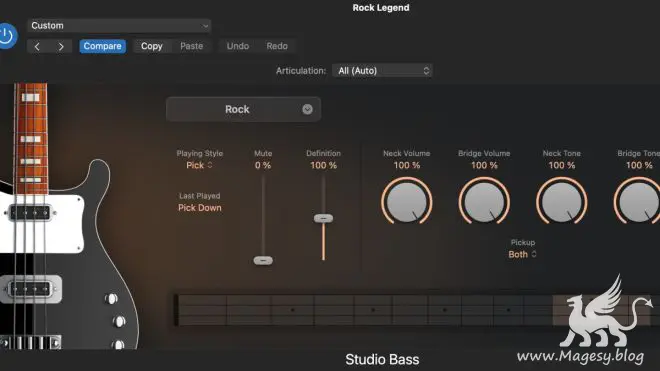Image resolution: width=660 pixels, height=371 pixels.
Task: Click the bridge pickup on bass image
Action: pyautogui.click(x=31, y=289)
